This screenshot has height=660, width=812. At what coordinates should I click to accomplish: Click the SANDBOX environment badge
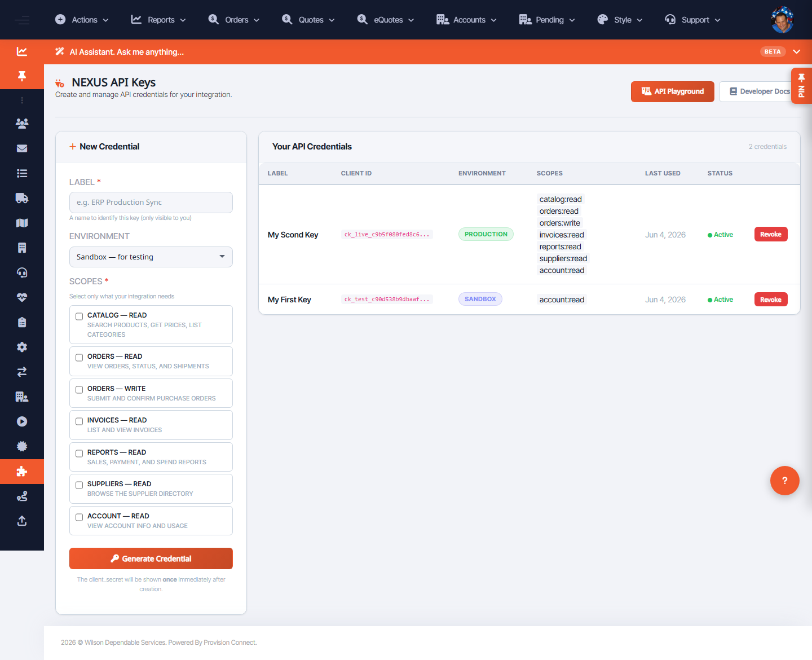click(x=480, y=299)
